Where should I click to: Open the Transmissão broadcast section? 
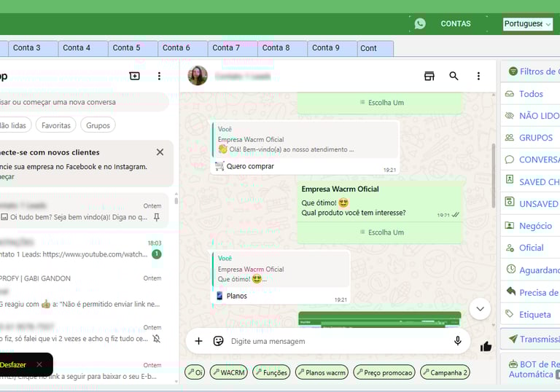(531, 339)
